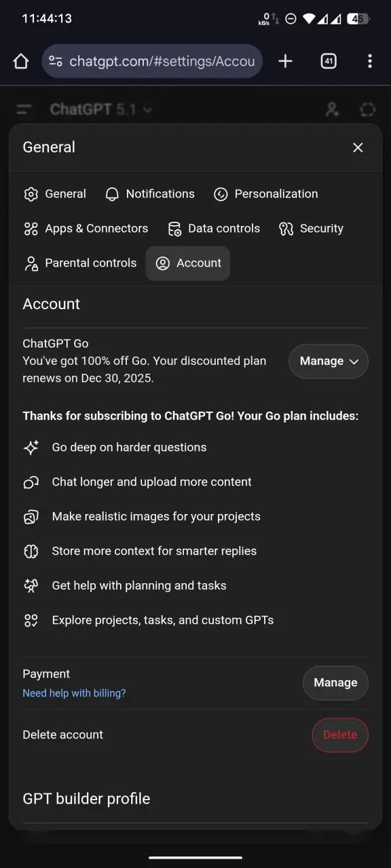Expand the ChatGPT 5.1 model selector
This screenshot has height=868, width=391.
[101, 109]
